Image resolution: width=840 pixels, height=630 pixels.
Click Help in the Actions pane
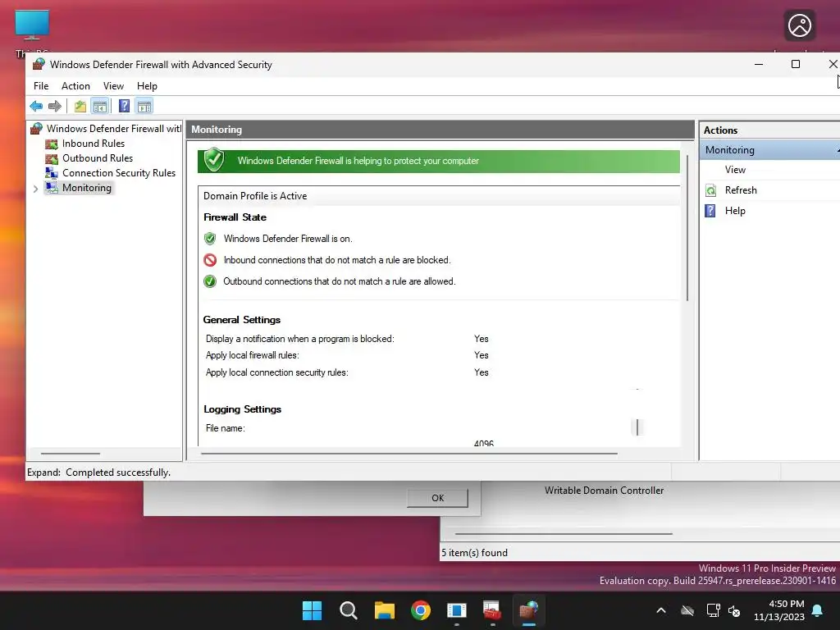(x=735, y=211)
